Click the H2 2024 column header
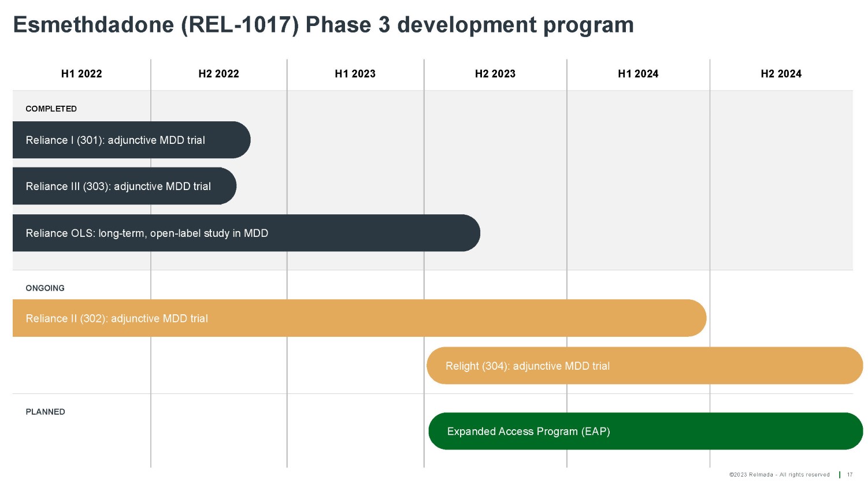 [781, 74]
